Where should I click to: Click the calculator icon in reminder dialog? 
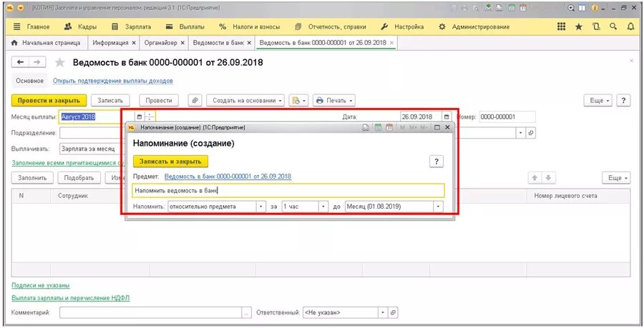click(x=378, y=127)
